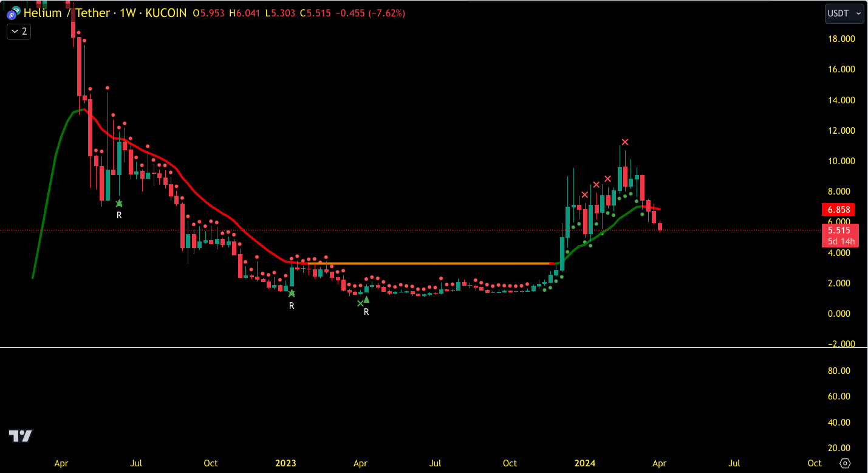Image resolution: width=868 pixels, height=473 pixels.
Task: Click the high value H6.041
Action: (x=246, y=13)
